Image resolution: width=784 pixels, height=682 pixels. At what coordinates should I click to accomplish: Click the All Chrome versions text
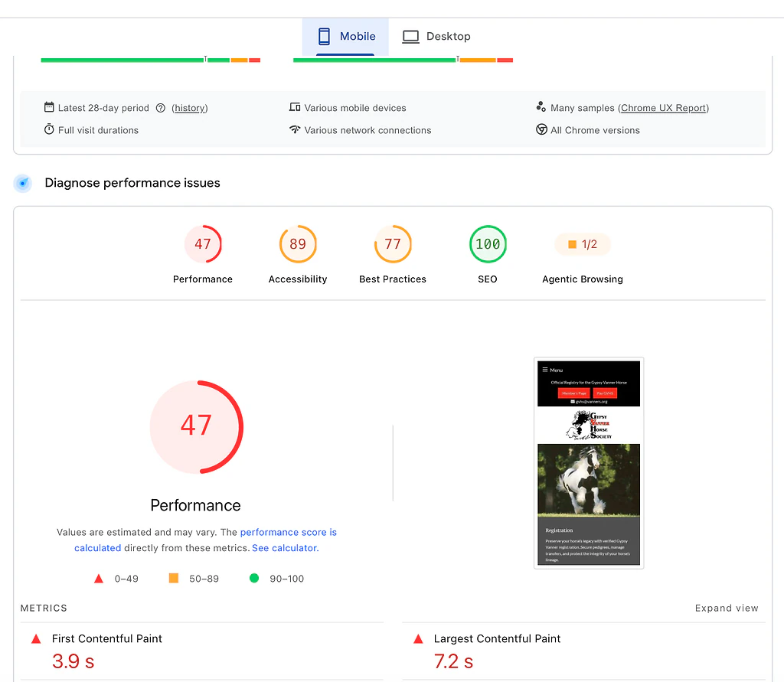[x=595, y=130]
